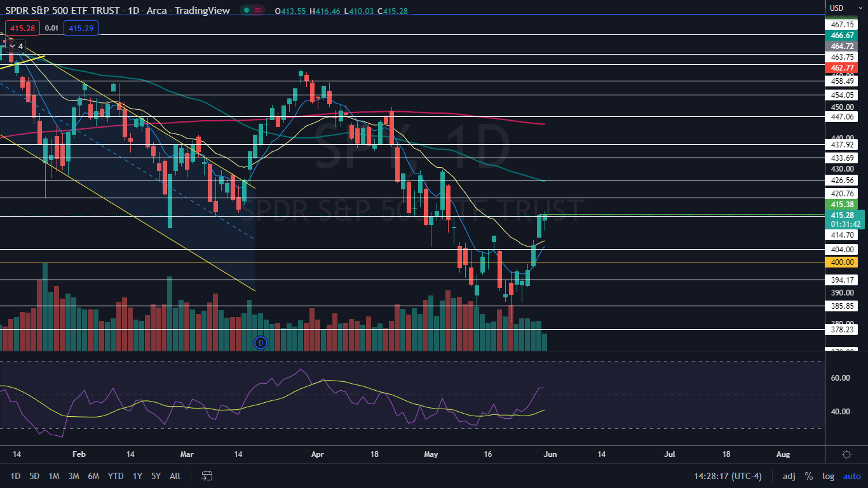The width and height of the screenshot is (868, 488).
Task: Click the May date label on time axis
Action: [431, 454]
